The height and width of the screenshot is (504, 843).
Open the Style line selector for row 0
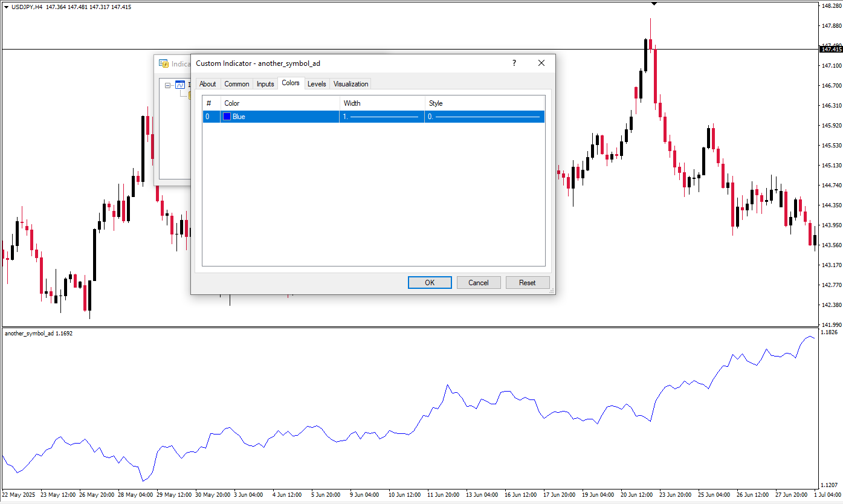[484, 117]
